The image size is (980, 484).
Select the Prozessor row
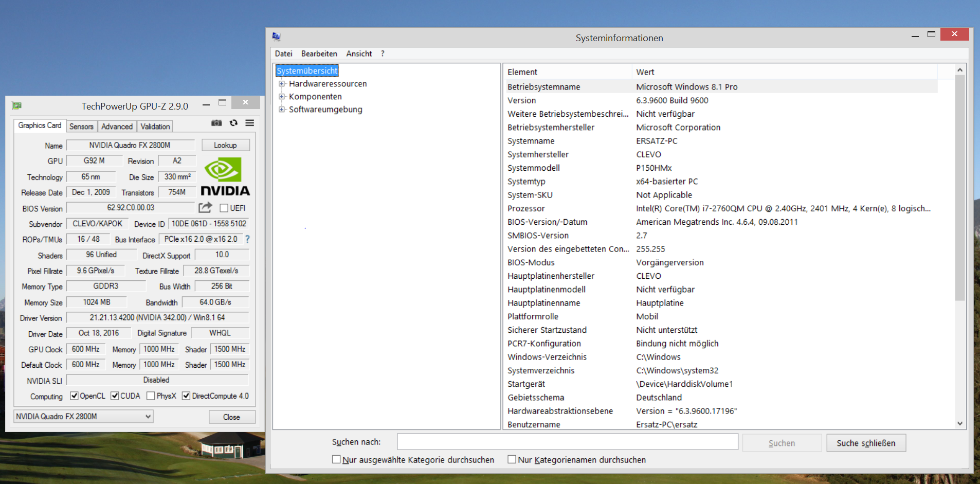(721, 208)
